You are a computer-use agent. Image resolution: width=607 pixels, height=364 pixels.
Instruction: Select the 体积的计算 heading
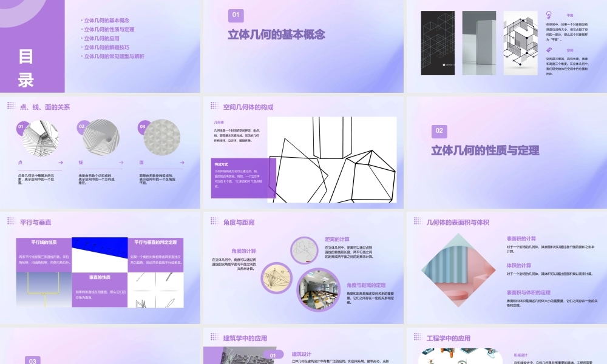[x=519, y=266]
